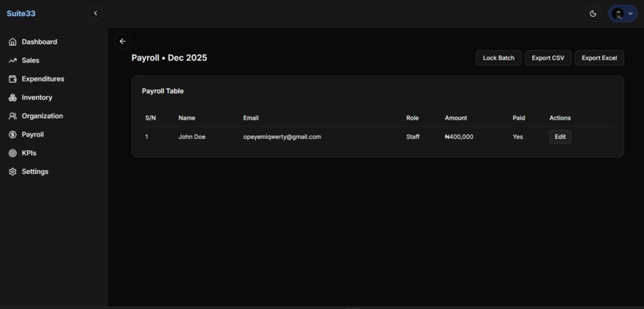644x309 pixels.
Task: Click the Paid column header
Action: tap(519, 118)
